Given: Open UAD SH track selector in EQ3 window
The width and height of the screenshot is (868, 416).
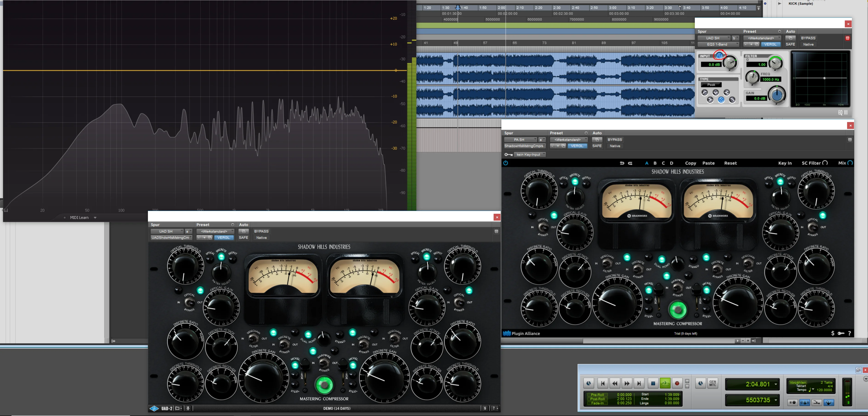Looking at the screenshot, I should pos(714,38).
